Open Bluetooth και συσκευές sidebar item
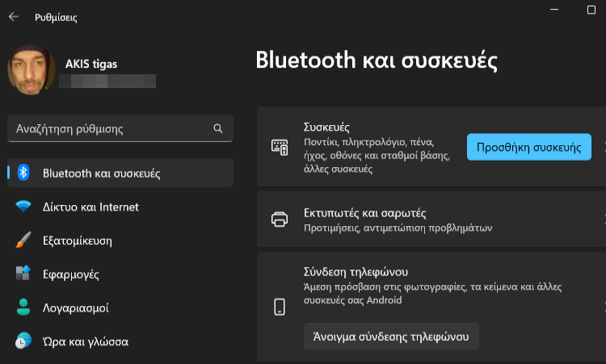This screenshot has height=364, width=606. pos(120,173)
